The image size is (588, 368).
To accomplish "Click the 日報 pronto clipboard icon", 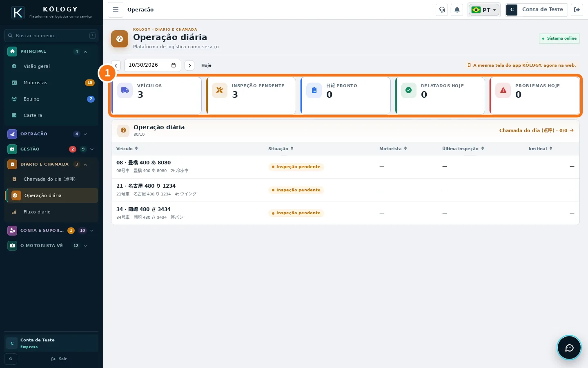I will pos(314,90).
